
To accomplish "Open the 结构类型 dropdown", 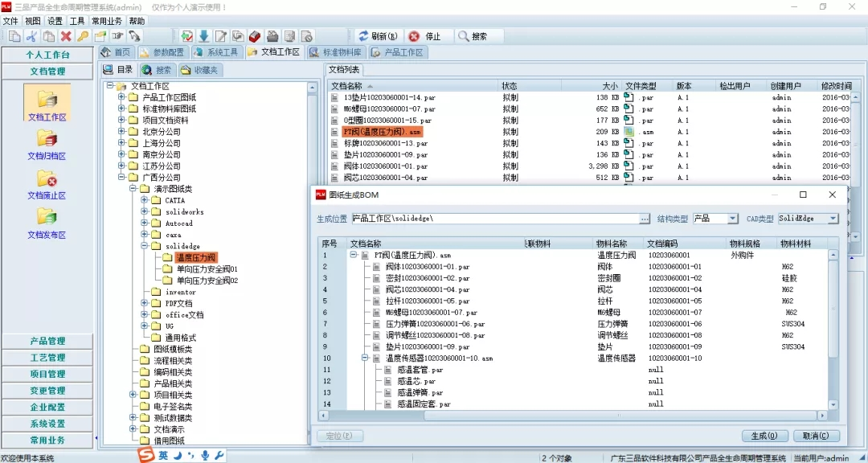I will click(x=732, y=219).
